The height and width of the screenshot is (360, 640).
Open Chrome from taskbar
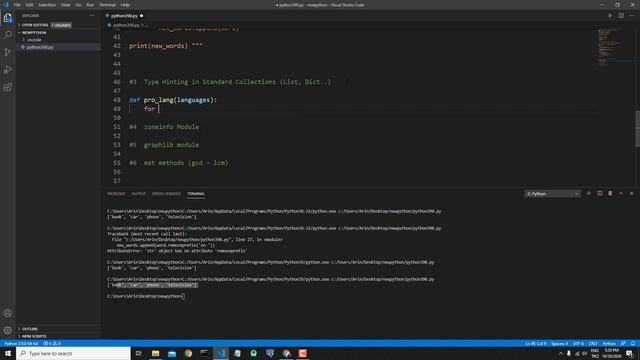[188, 353]
